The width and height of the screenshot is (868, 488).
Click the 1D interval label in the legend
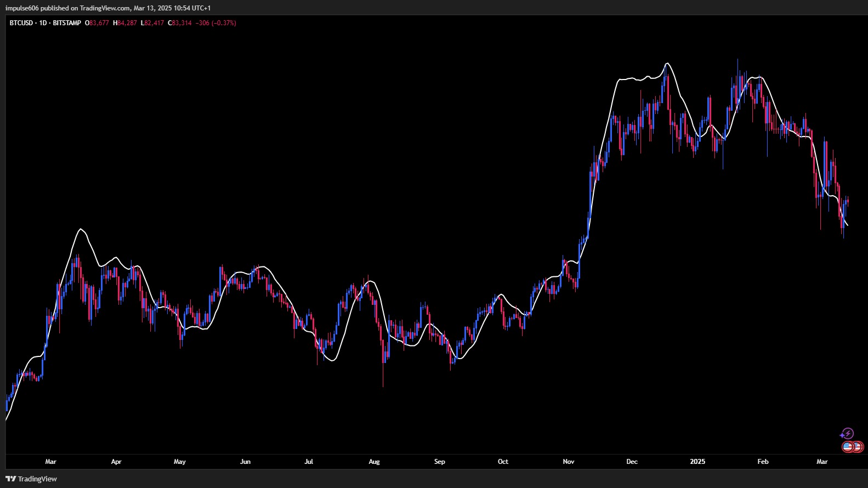tap(43, 23)
